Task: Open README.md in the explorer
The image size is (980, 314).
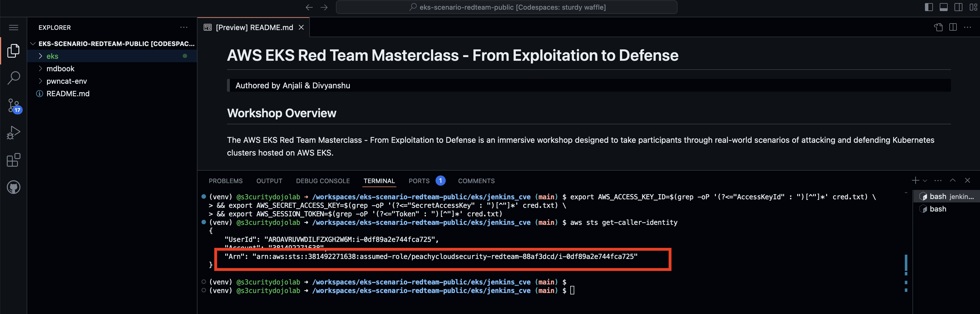Action: tap(68, 94)
